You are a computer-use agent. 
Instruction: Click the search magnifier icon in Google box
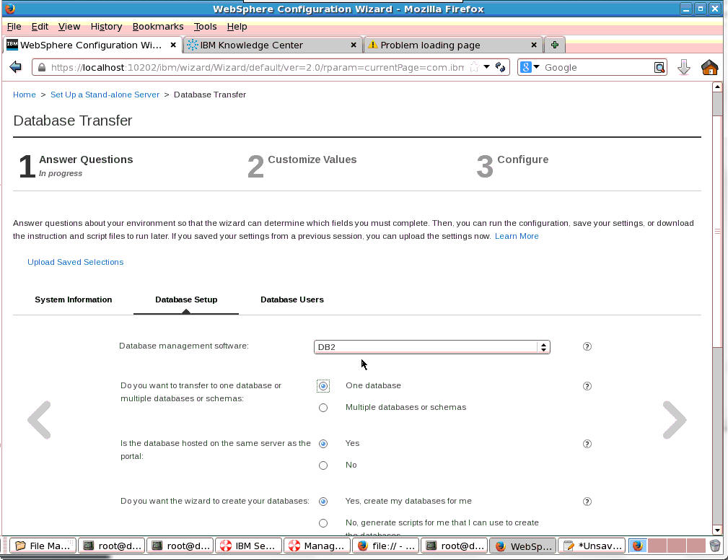[659, 67]
